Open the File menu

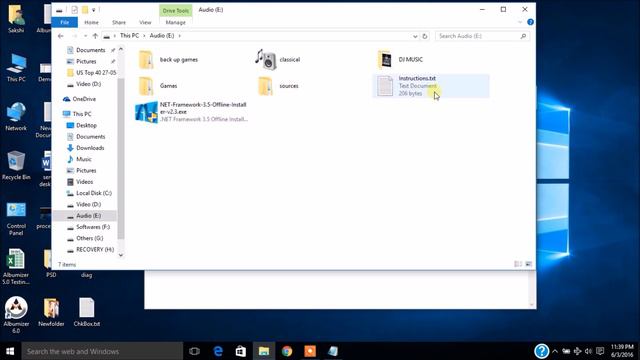point(64,22)
